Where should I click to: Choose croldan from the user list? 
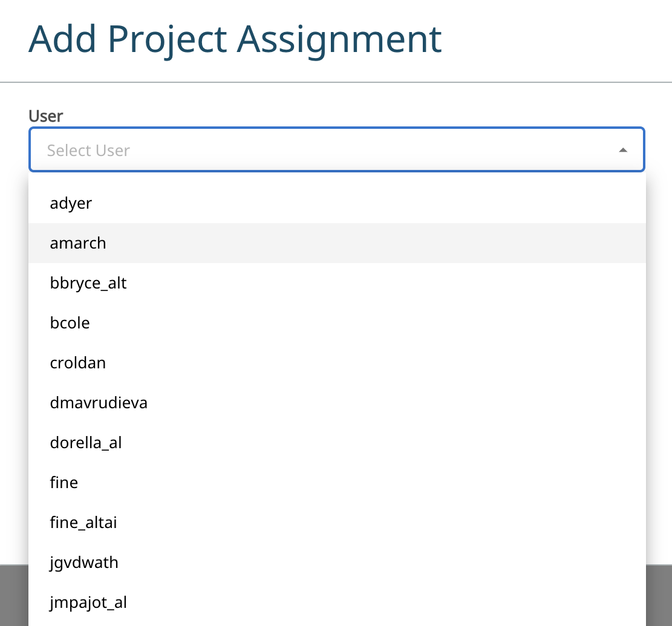(x=78, y=363)
